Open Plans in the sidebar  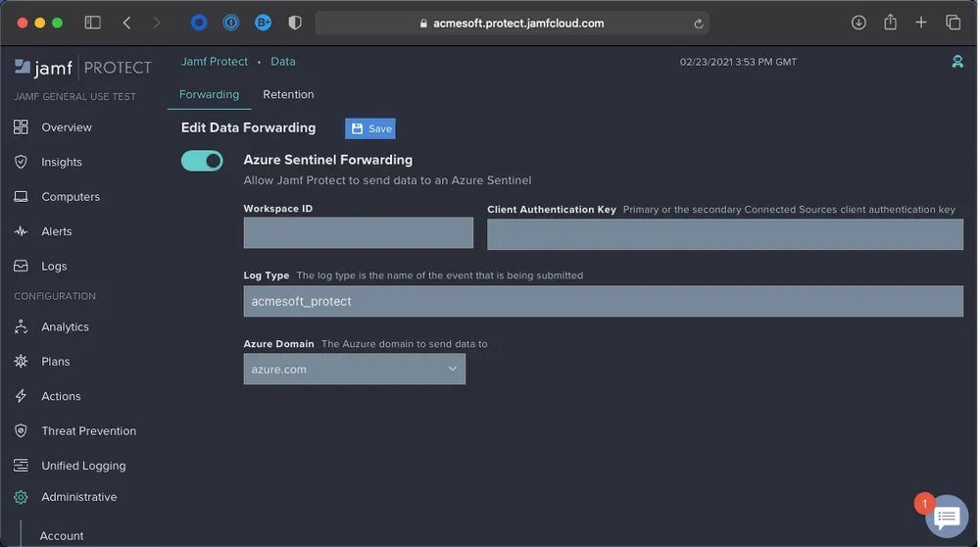pyautogui.click(x=55, y=362)
